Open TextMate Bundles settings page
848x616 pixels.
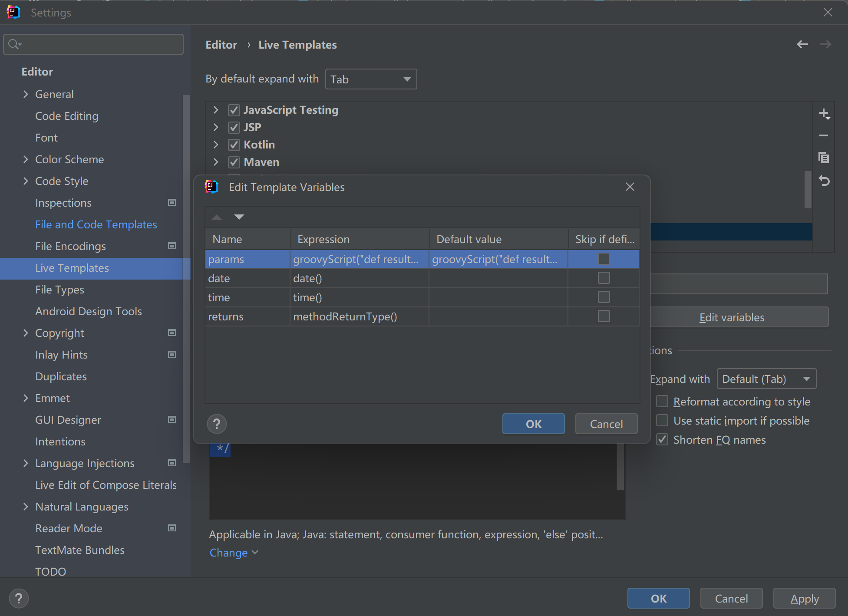coord(80,550)
